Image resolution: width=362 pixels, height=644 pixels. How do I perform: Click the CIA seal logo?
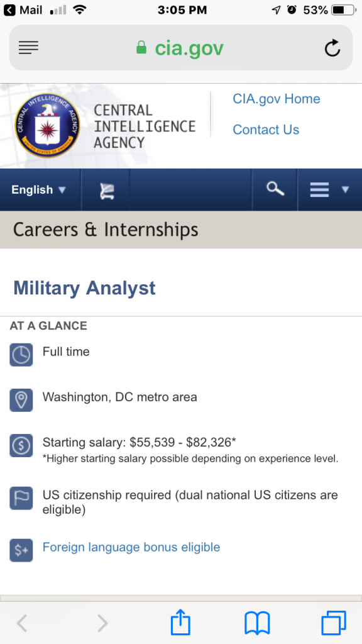coord(48,126)
